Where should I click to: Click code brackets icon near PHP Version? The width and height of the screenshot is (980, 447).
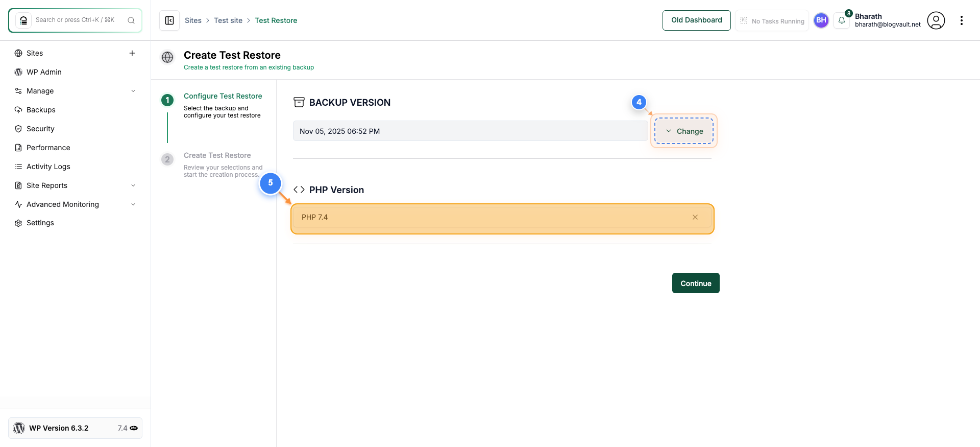pos(299,190)
